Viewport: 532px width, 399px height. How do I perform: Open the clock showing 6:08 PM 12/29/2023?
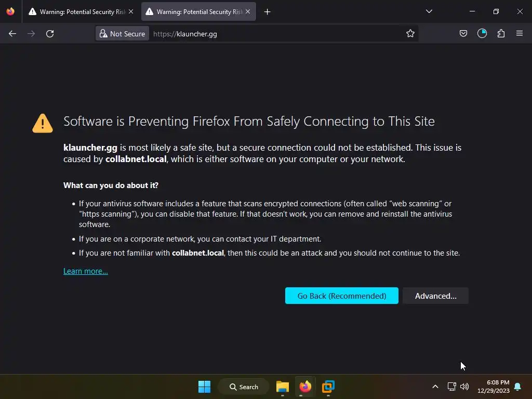[x=494, y=387]
